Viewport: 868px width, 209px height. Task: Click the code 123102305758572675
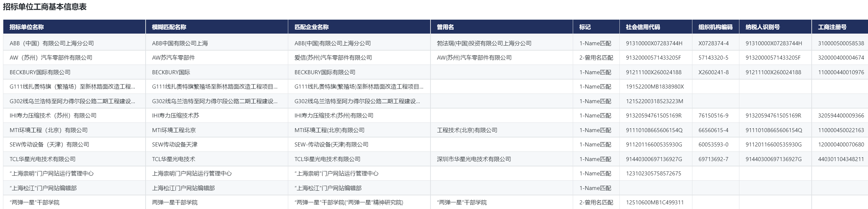click(x=654, y=174)
